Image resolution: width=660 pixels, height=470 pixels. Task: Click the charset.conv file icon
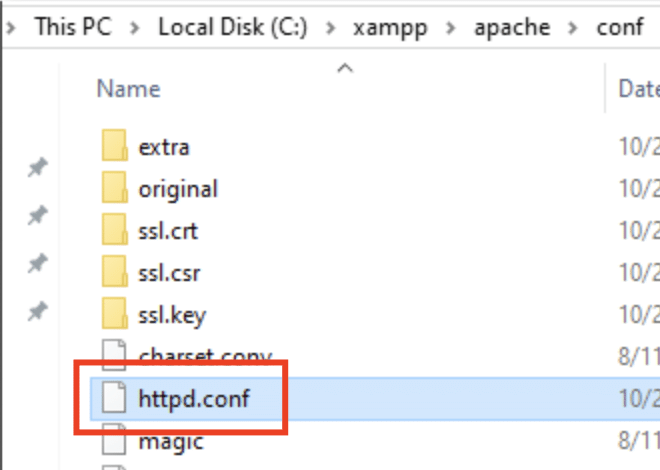tap(114, 353)
